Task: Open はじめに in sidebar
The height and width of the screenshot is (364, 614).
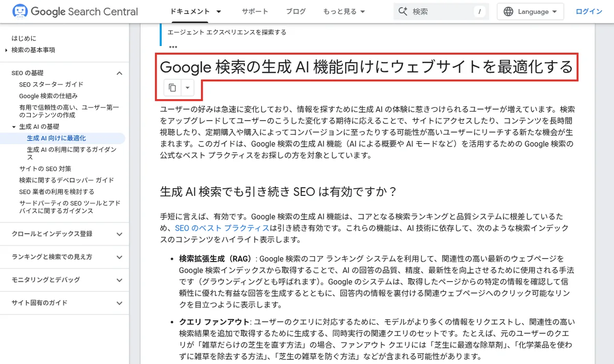Action: pos(24,38)
